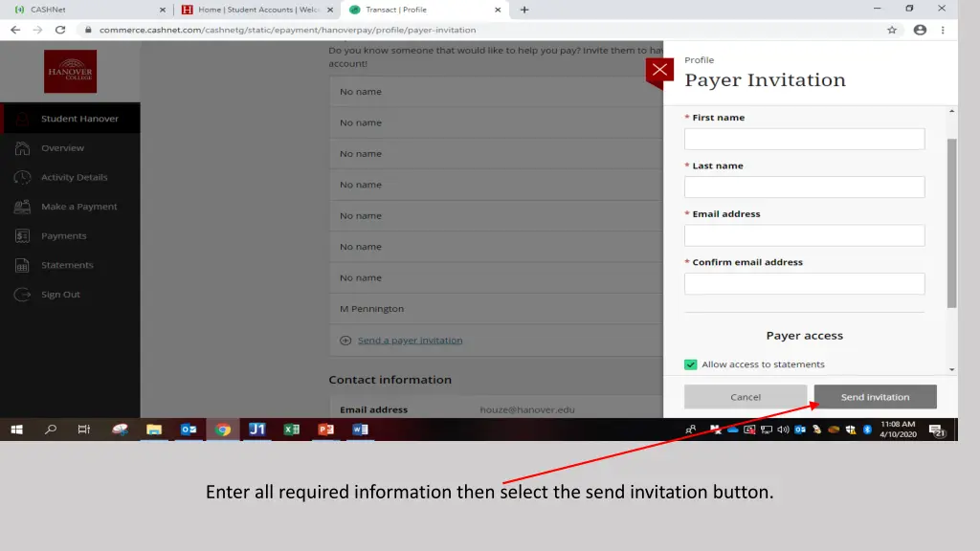Image resolution: width=980 pixels, height=551 pixels.
Task: Reload the page
Action: coord(60,30)
